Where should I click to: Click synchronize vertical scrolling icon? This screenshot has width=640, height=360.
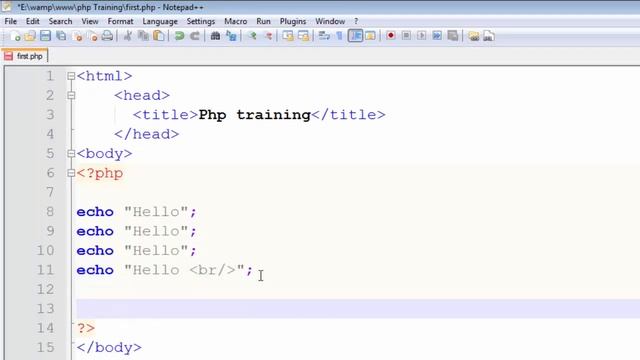tap(288, 36)
